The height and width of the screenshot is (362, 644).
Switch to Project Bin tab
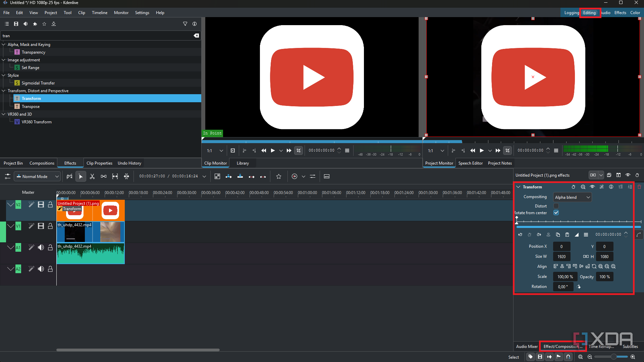[x=13, y=163]
